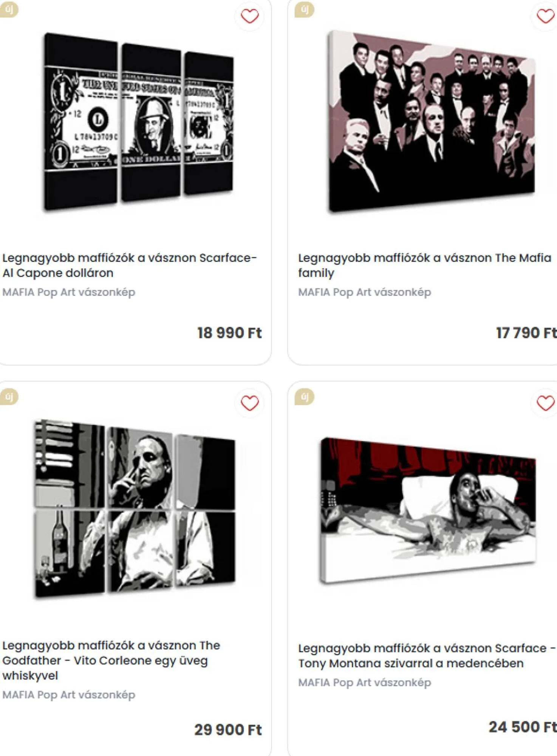This screenshot has width=557, height=756.
Task: Click the 18 990 Ft price
Action: tap(229, 333)
